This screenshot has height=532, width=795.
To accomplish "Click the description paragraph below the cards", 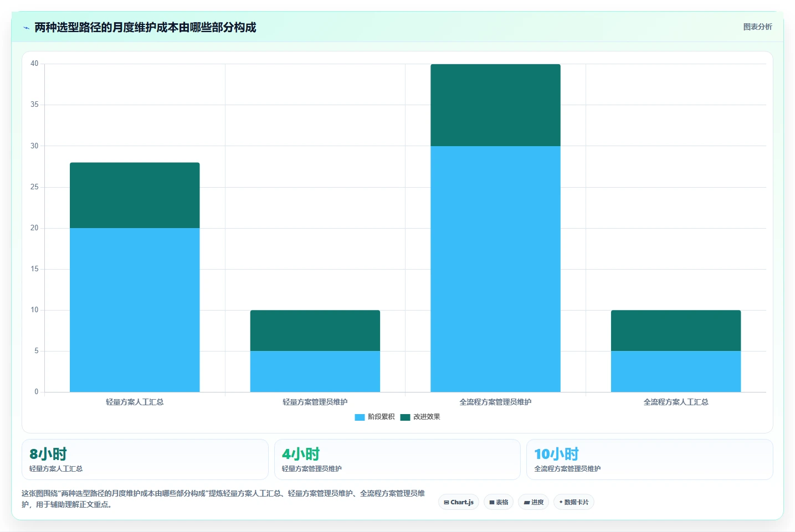I will 223,499.
